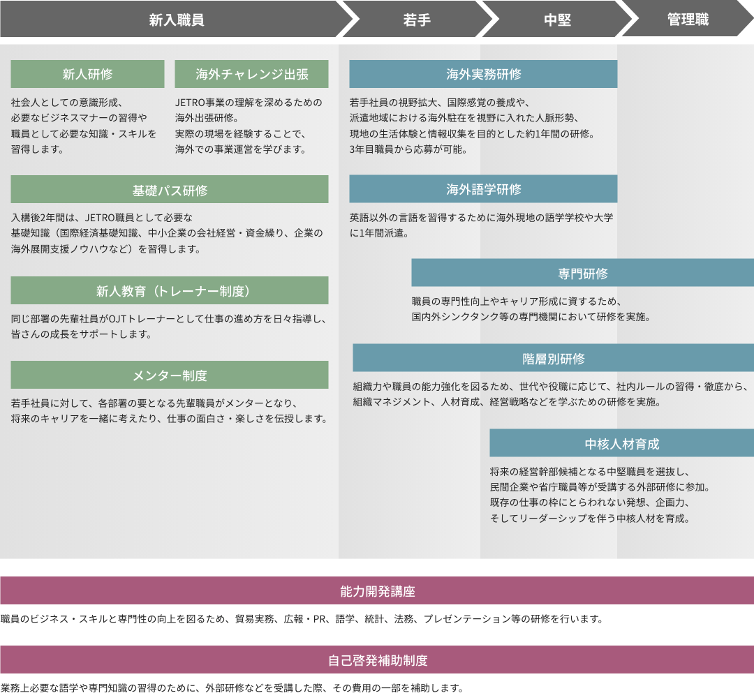Screen dimensions: 754x700
Task: Click the description text under 能力開発講座
Action: pos(301,619)
